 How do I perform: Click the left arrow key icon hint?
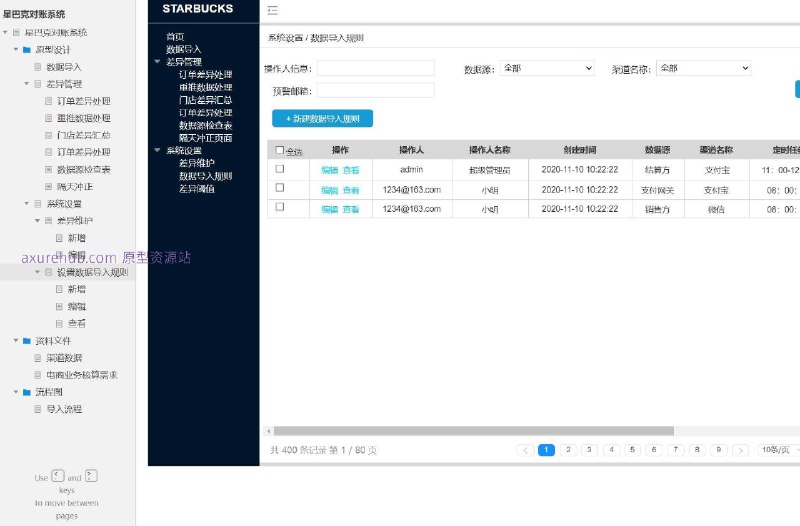[x=58, y=476]
